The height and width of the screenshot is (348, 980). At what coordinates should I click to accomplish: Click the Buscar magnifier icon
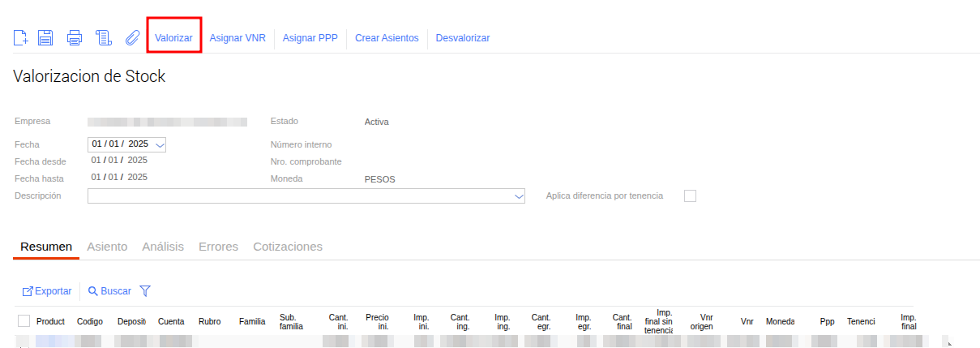coord(93,290)
